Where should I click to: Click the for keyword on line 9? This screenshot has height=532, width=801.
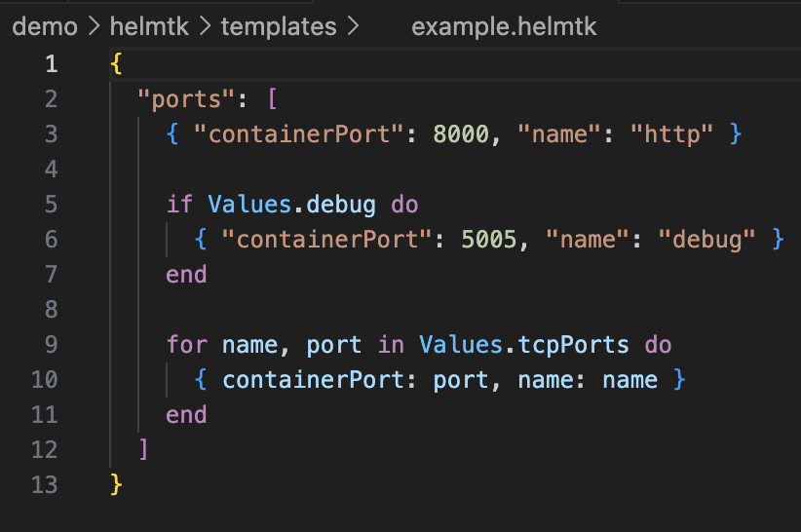186,345
